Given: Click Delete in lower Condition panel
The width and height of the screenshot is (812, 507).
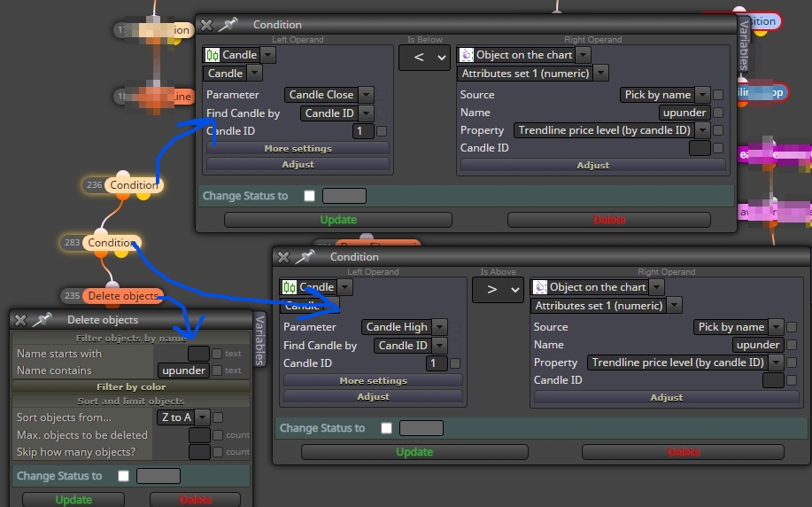Looking at the screenshot, I should [683, 452].
